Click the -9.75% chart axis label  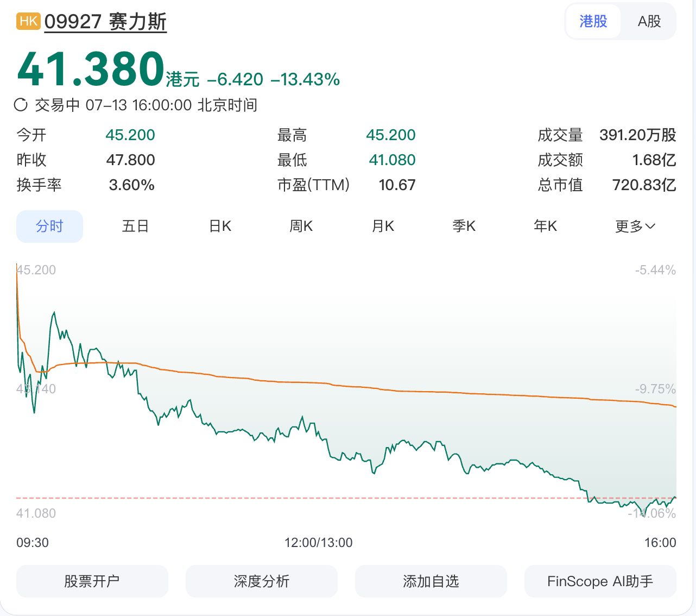(655, 389)
